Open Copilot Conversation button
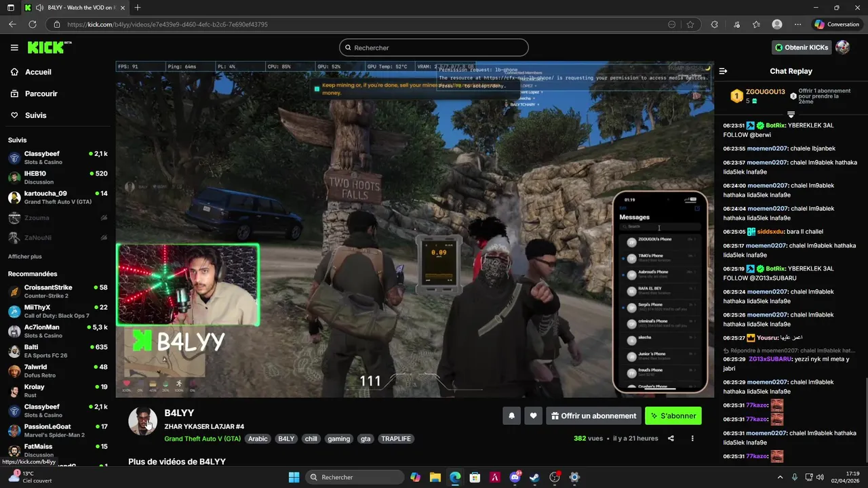This screenshot has height=488, width=868. (x=837, y=24)
